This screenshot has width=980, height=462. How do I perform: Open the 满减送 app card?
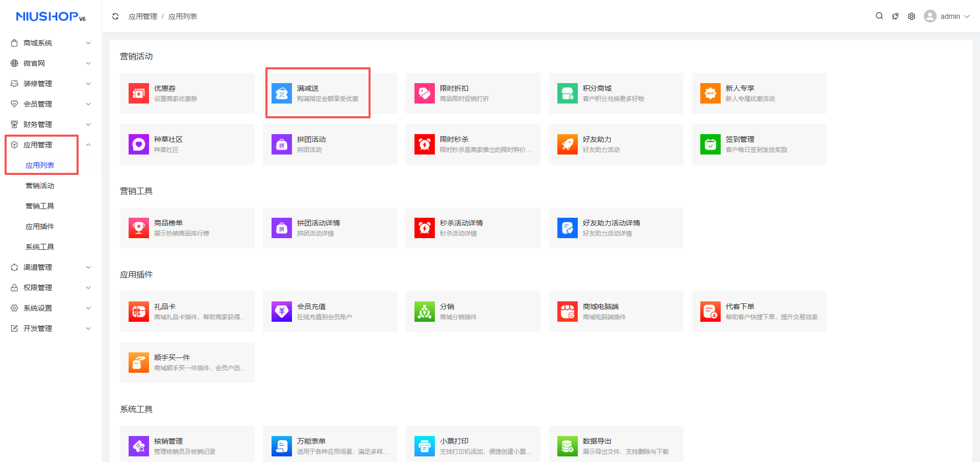coord(317,93)
